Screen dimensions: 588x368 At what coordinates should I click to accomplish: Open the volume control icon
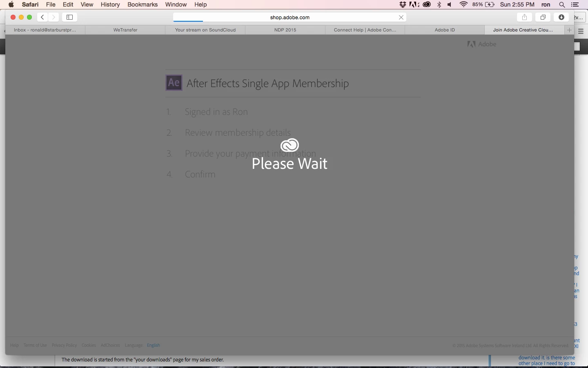(450, 4)
